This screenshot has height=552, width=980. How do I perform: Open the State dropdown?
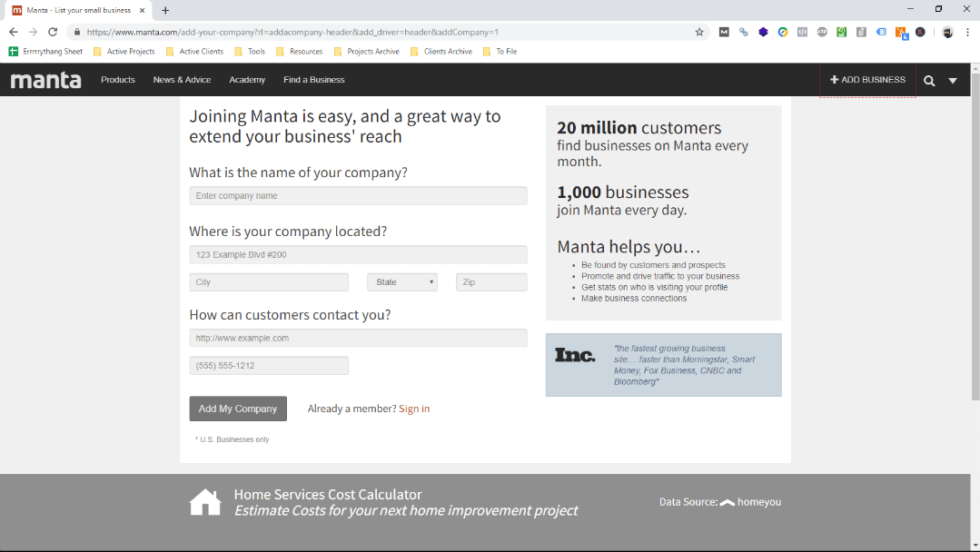tap(402, 282)
